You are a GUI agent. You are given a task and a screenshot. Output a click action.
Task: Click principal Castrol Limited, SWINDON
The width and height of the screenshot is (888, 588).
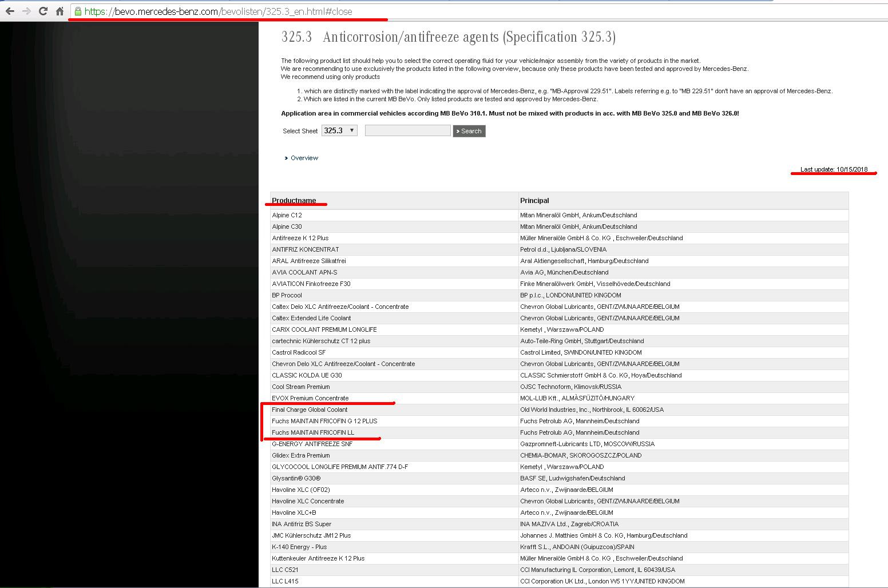(x=581, y=352)
